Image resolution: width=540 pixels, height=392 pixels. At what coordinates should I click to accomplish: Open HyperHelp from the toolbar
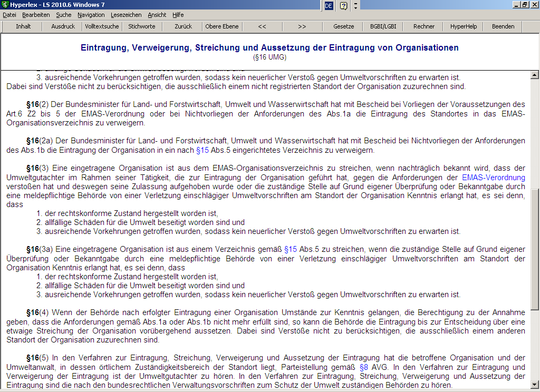point(464,26)
